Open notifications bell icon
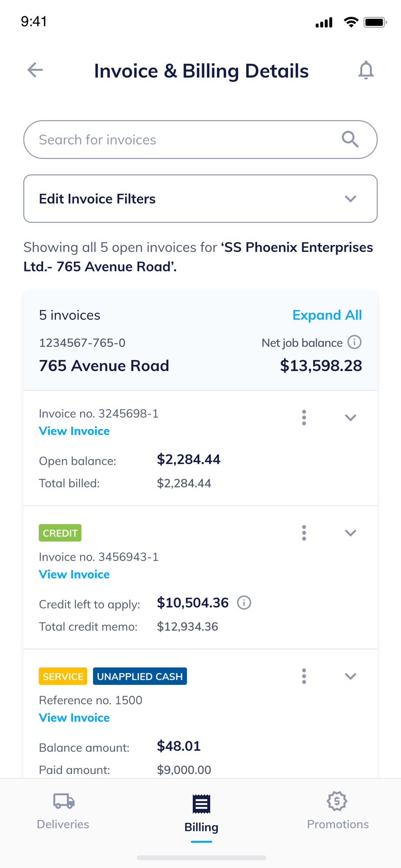 pos(366,70)
